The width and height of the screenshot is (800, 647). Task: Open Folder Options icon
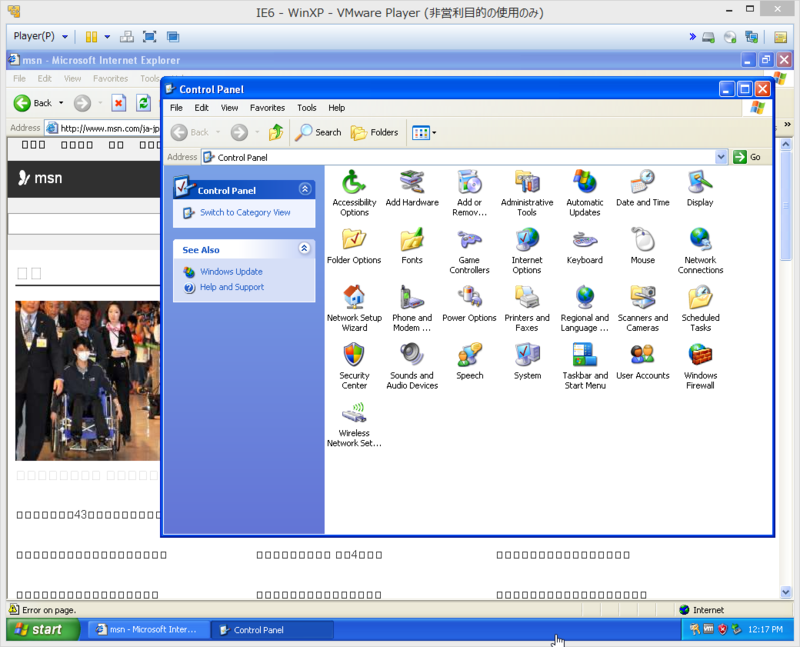coord(354,246)
